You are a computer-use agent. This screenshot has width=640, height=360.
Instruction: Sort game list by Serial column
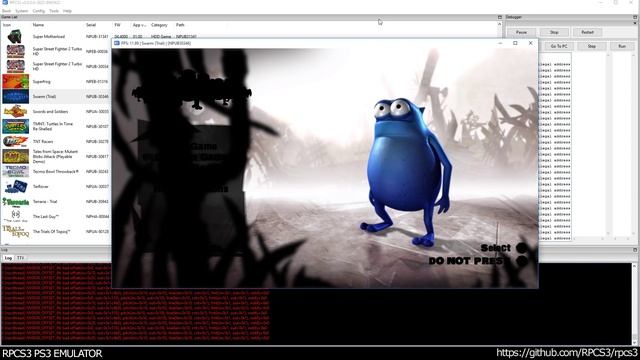(x=91, y=25)
